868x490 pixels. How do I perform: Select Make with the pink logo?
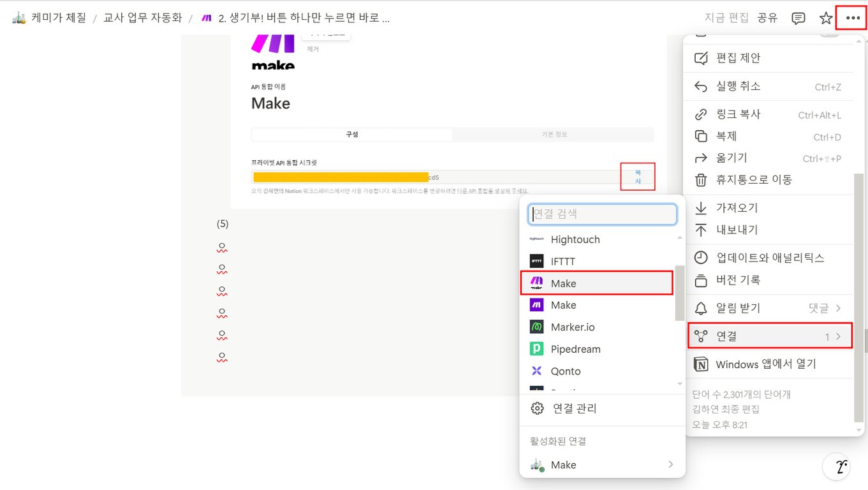597,283
